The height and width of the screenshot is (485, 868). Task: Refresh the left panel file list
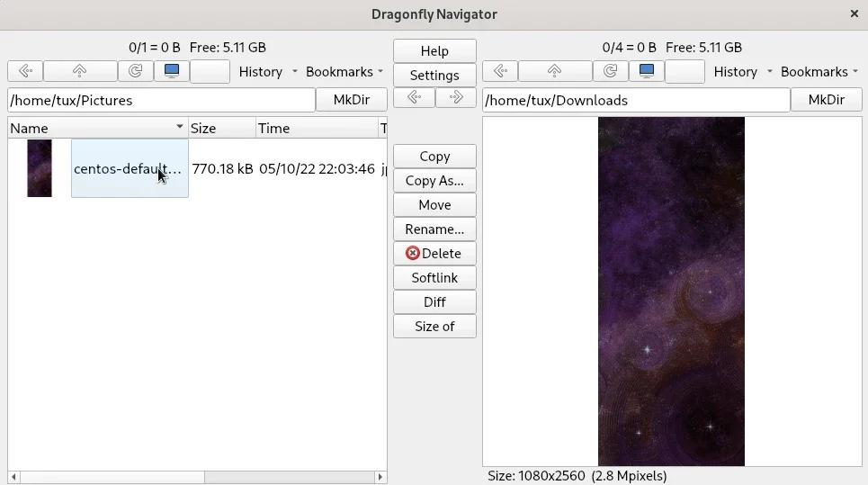(135, 72)
